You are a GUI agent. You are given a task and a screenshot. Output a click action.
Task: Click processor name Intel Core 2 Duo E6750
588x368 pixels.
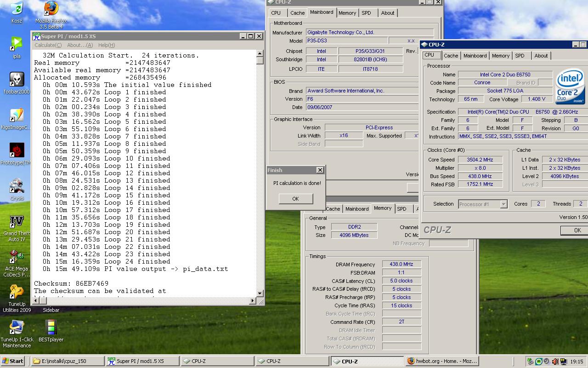click(505, 75)
